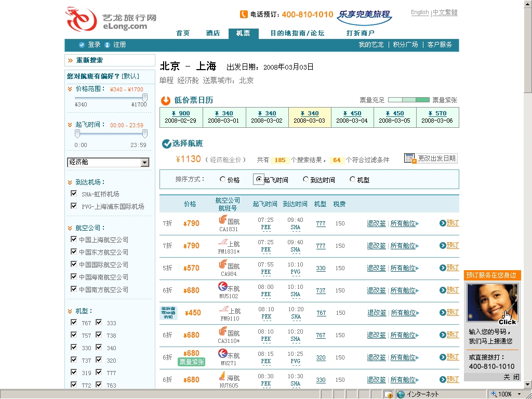
Task: Uncheck the 中国海南航空公司 airline checkbox
Action: pos(74,277)
